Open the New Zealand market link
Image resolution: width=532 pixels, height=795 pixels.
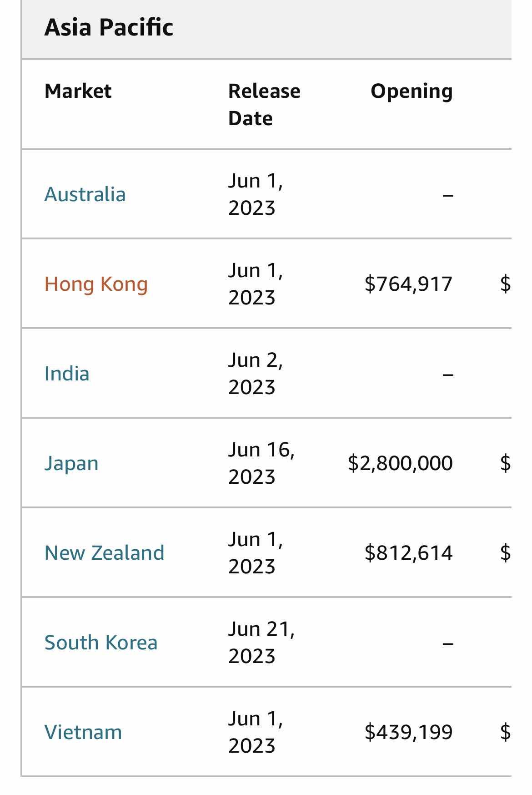(x=104, y=553)
